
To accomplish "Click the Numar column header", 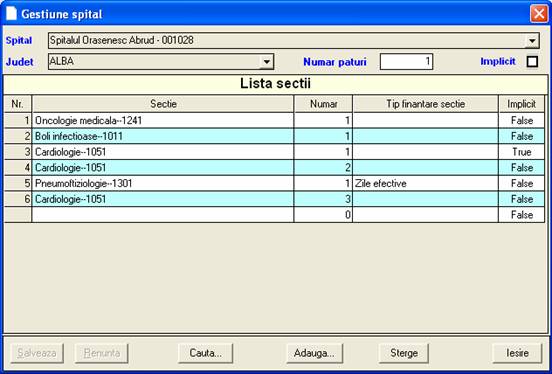I will (x=323, y=104).
